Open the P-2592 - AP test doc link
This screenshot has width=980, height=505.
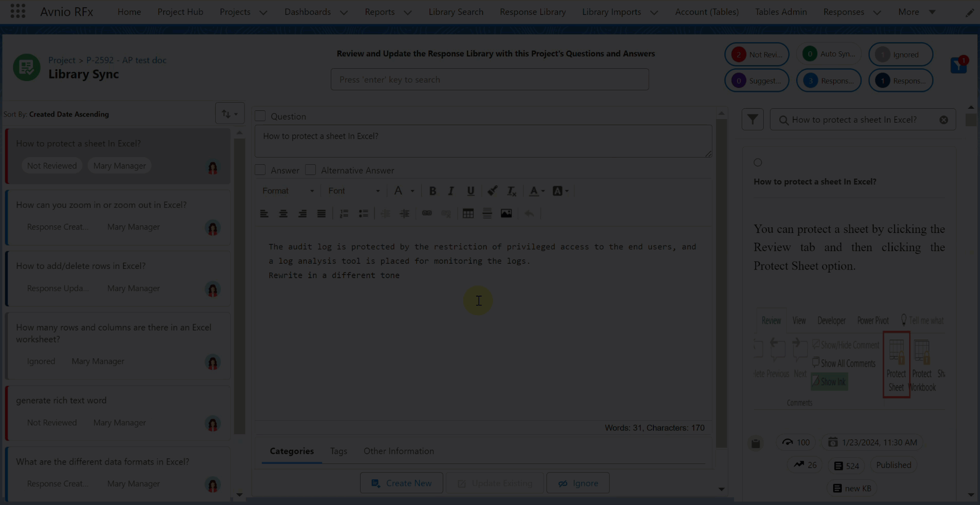126,60
